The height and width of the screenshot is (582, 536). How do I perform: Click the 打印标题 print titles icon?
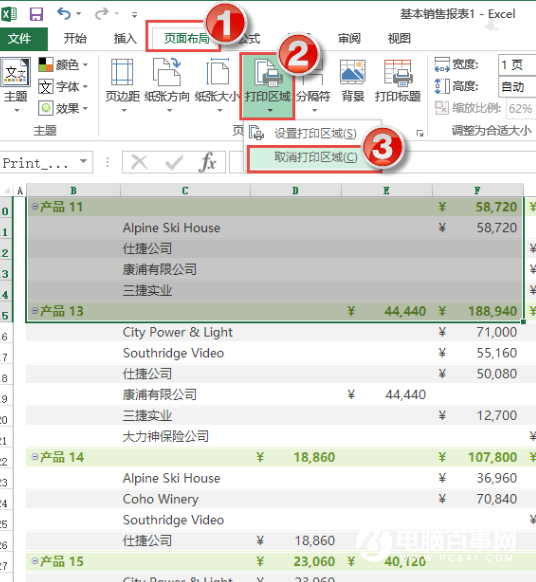(398, 81)
